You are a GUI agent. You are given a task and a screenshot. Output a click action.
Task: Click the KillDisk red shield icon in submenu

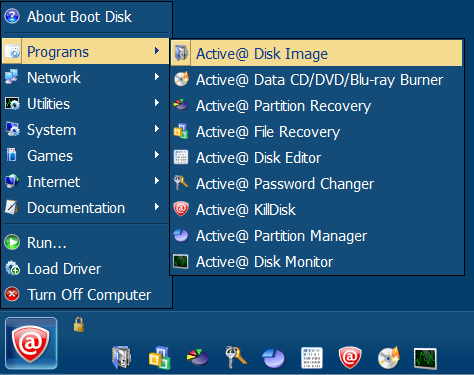pyautogui.click(x=181, y=209)
